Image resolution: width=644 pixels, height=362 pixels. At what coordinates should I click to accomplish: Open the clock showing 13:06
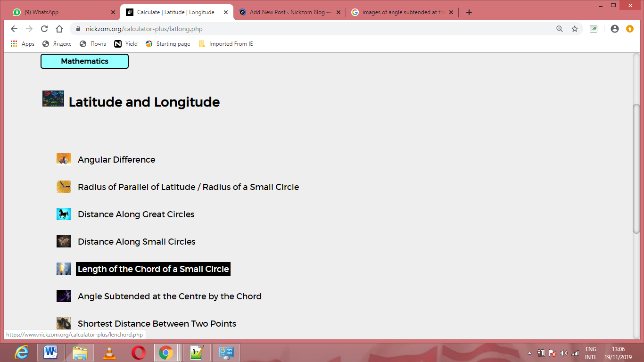click(618, 353)
